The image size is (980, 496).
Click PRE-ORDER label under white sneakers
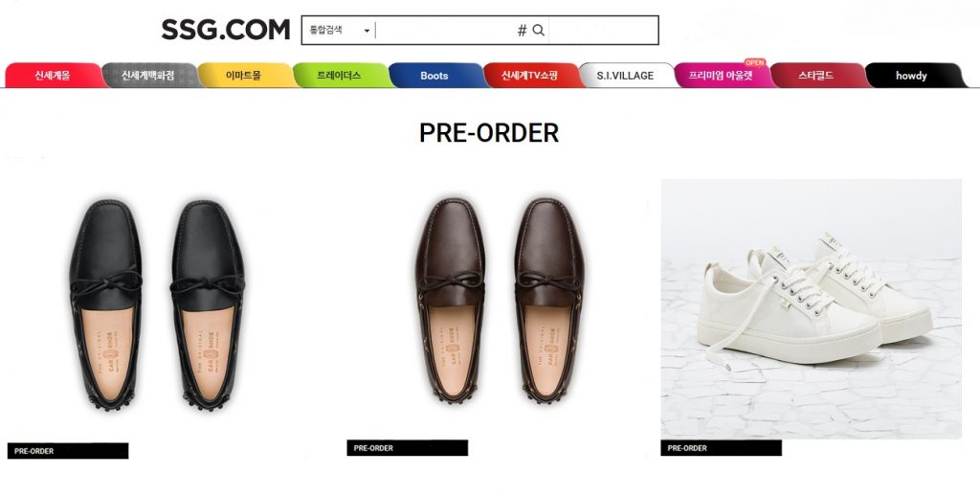721,448
